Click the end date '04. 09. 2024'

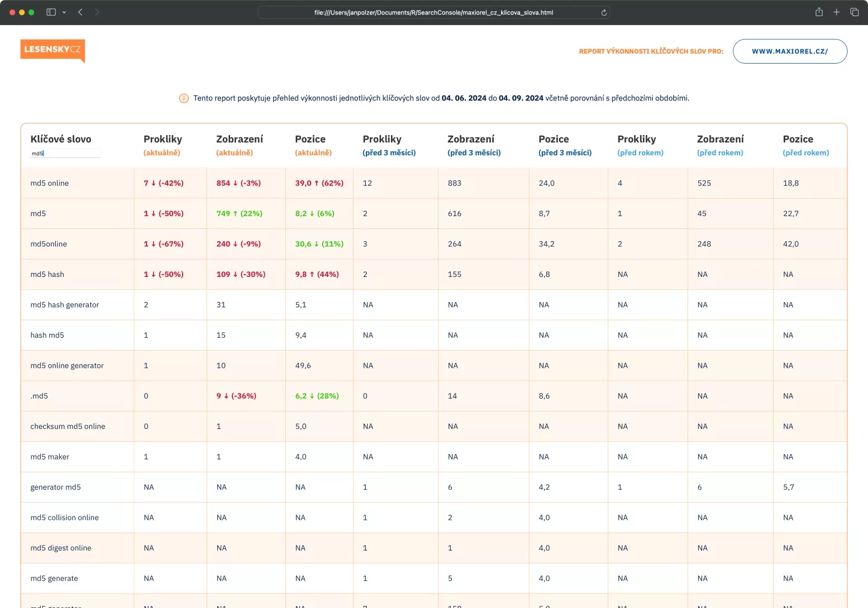click(521, 98)
